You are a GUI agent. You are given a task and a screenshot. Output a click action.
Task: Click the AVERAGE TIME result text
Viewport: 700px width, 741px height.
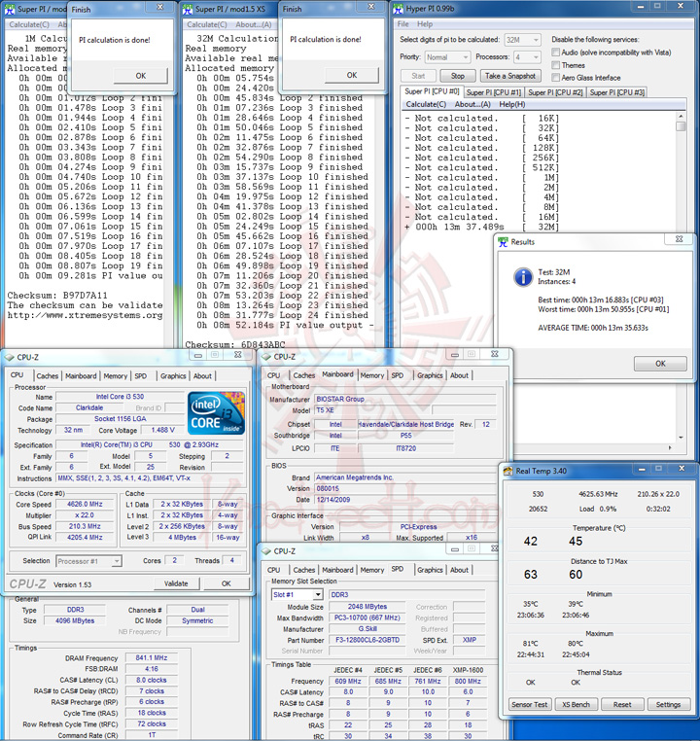(x=593, y=328)
